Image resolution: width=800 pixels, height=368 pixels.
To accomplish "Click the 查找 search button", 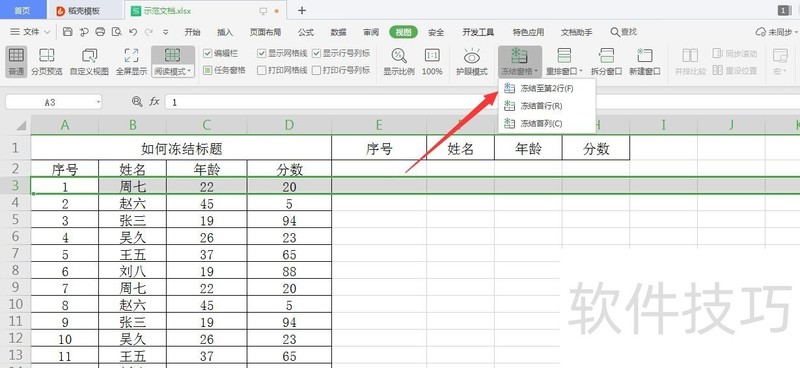I will pyautogui.click(x=623, y=32).
